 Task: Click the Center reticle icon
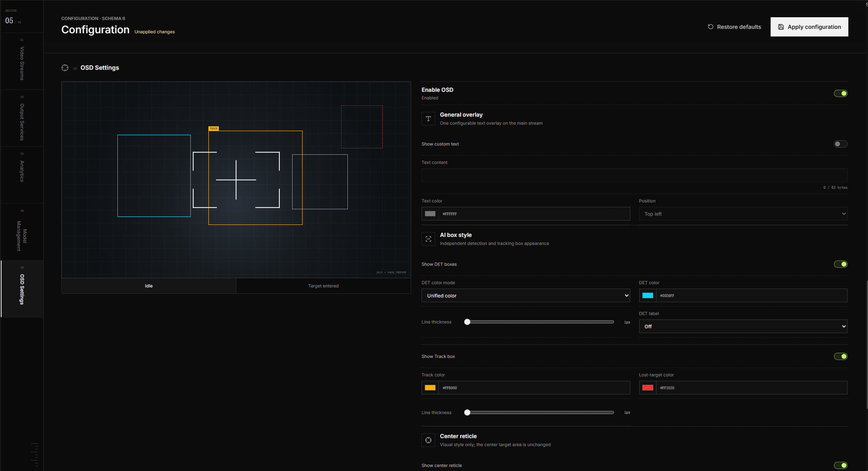(428, 440)
